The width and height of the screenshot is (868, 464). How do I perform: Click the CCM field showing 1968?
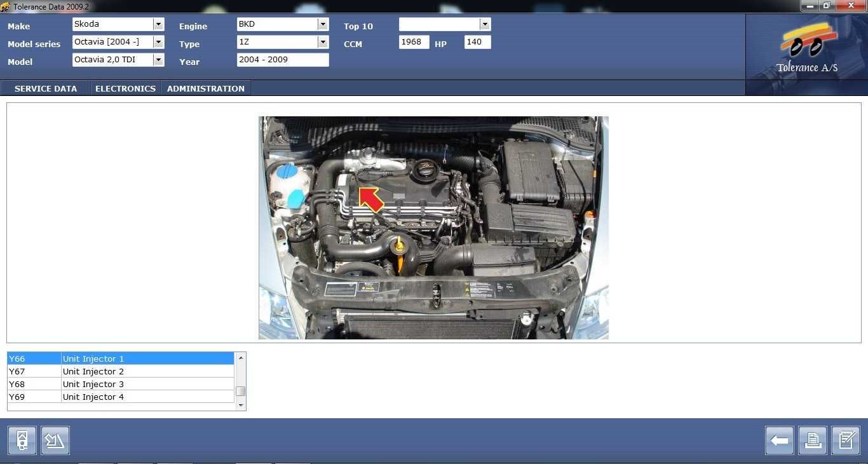point(414,42)
